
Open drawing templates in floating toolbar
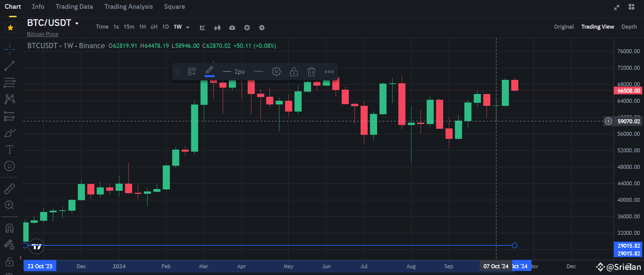tap(192, 71)
